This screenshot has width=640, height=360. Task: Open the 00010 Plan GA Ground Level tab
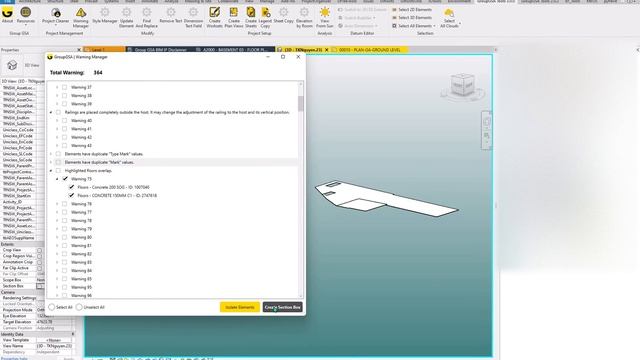click(x=369, y=50)
